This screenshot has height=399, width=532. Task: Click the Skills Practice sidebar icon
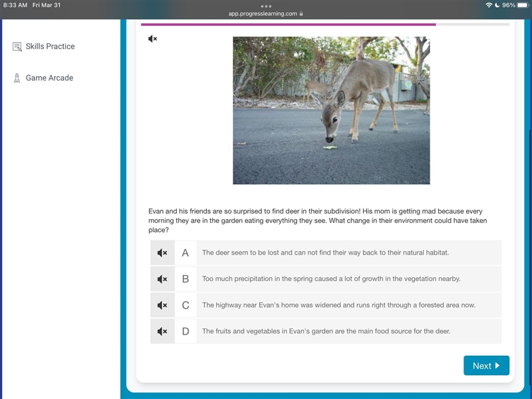(x=17, y=47)
